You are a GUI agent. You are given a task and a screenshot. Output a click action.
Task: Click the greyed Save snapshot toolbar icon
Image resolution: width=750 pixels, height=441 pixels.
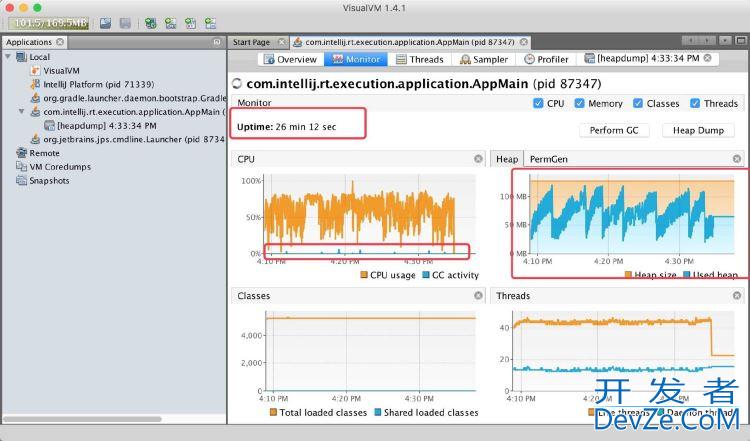click(x=125, y=23)
